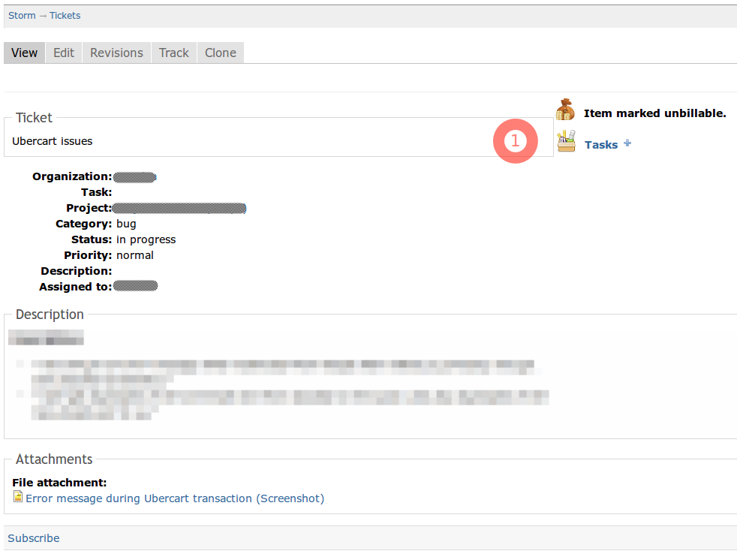Image resolution: width=737 pixels, height=560 pixels.
Task: Select the Track tab
Action: click(173, 53)
